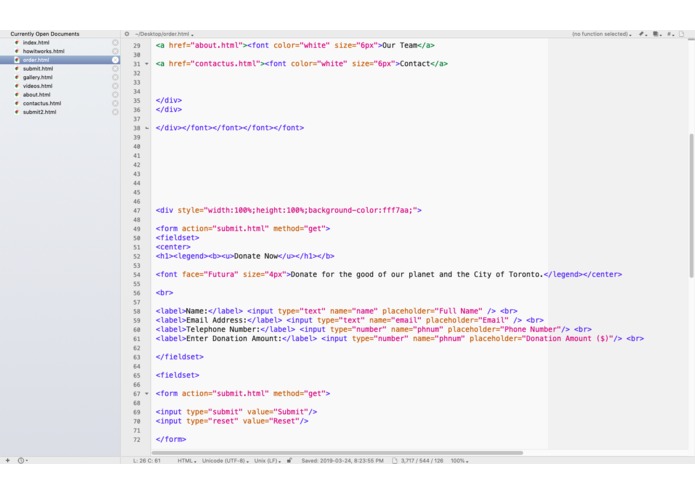Screen dimensions: 695x494
Task: Close howitworks.html from the open documents list
Action: click(115, 51)
